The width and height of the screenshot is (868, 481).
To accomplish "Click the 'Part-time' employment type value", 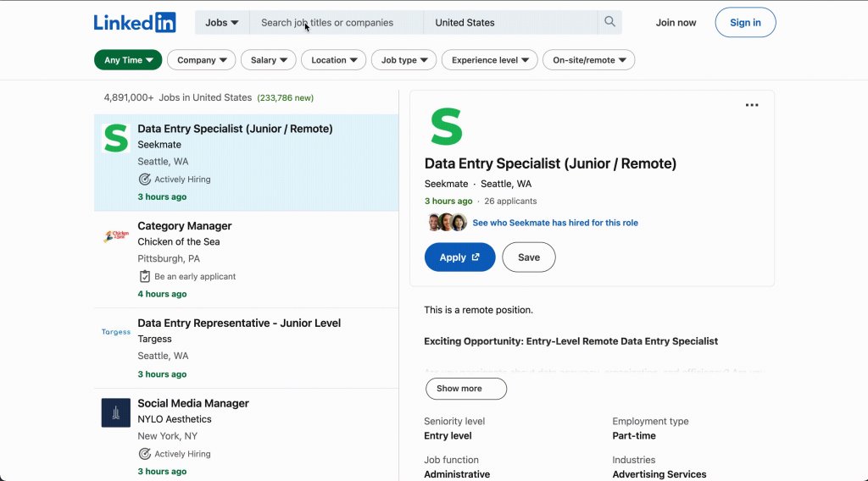I will tap(634, 435).
